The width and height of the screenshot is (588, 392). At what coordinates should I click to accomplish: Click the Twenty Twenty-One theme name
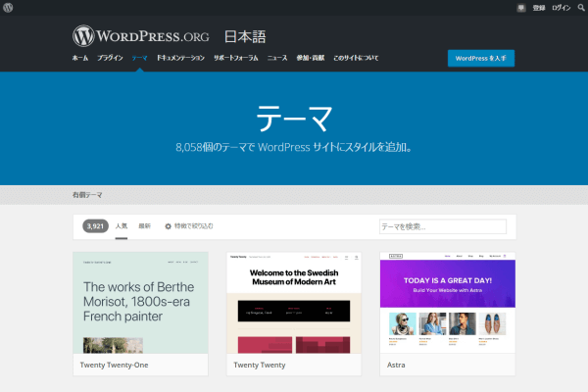pyautogui.click(x=114, y=365)
